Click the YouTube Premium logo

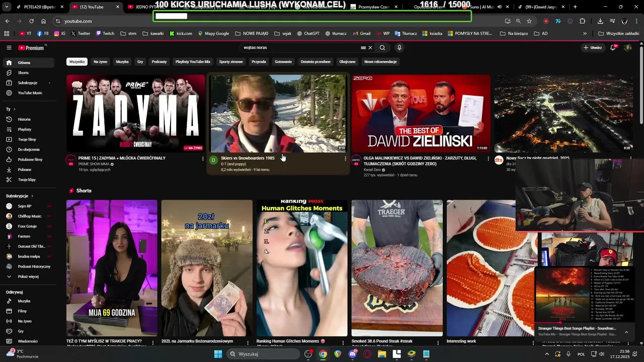[32, 48]
